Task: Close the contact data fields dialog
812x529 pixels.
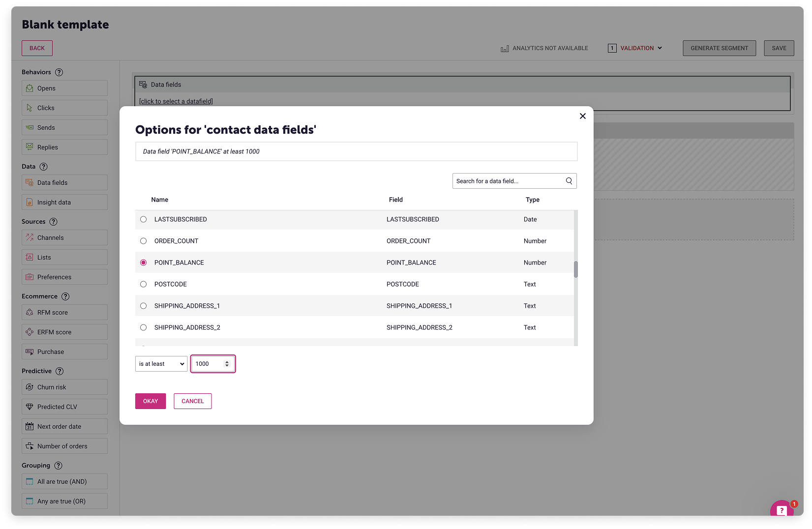Action: coord(582,116)
